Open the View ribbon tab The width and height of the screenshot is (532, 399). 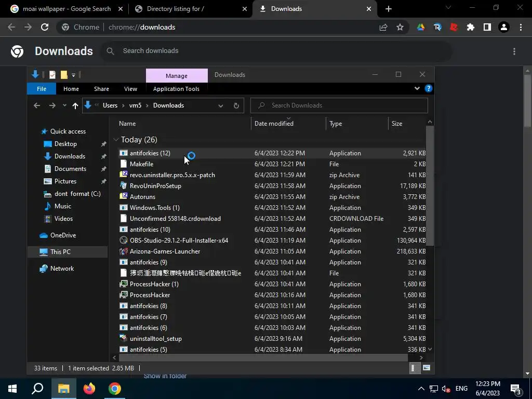click(x=130, y=89)
